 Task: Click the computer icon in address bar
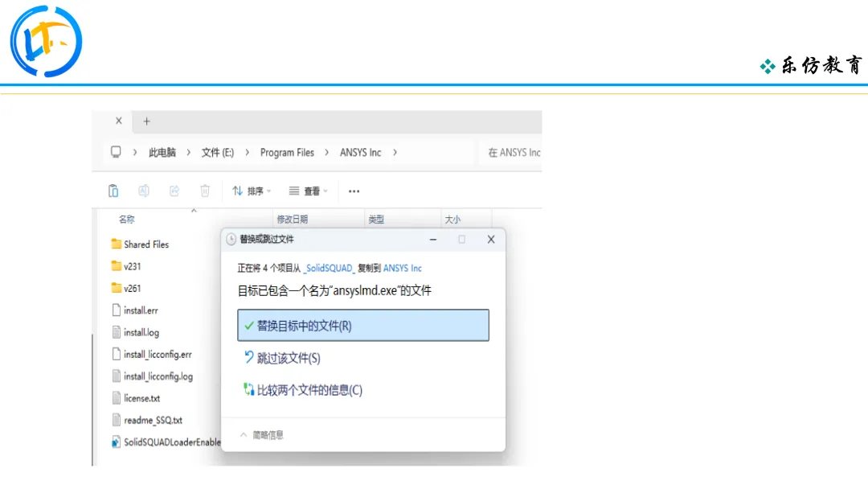116,152
